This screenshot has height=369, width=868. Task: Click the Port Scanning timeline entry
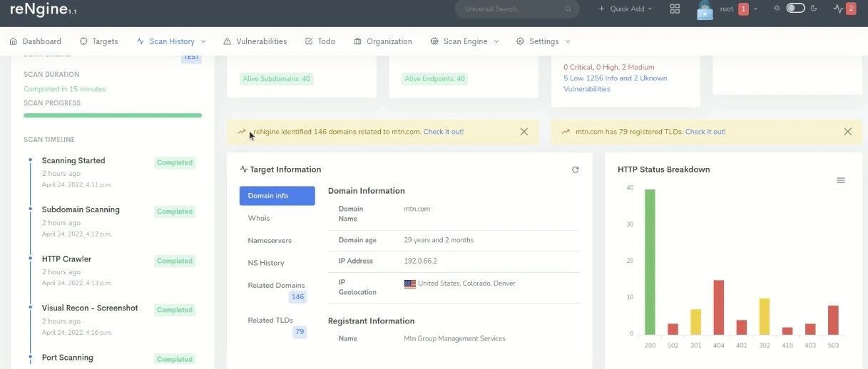(68, 358)
